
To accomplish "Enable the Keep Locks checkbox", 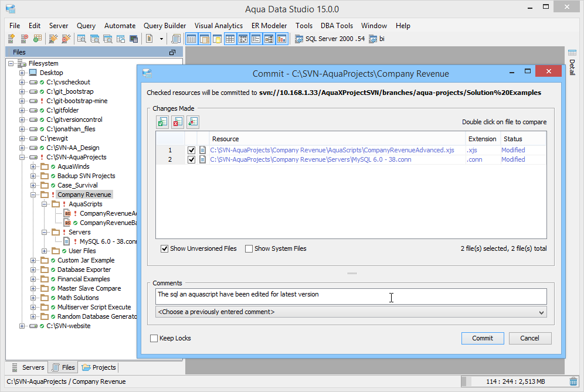I will click(154, 338).
